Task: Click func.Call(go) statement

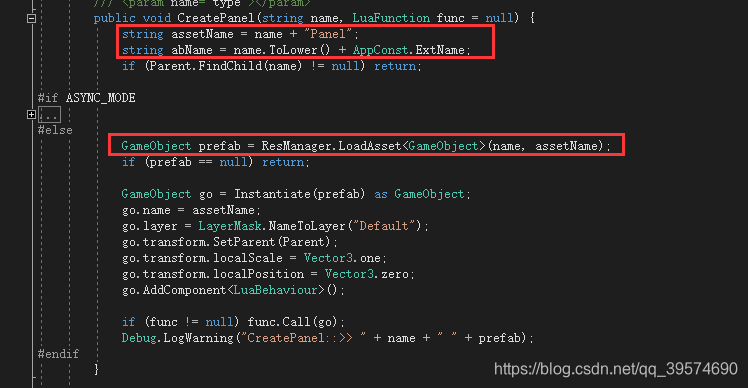Action: [x=296, y=322]
